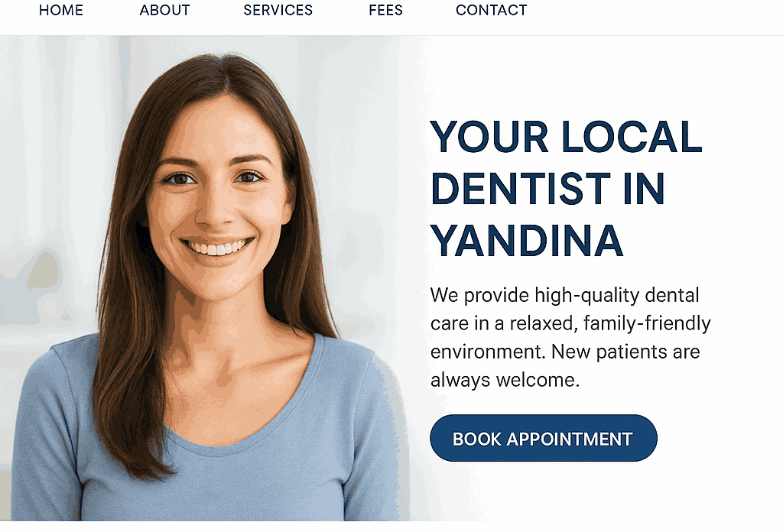
Task: Click the 'always welcome.' text
Action: [x=505, y=381]
